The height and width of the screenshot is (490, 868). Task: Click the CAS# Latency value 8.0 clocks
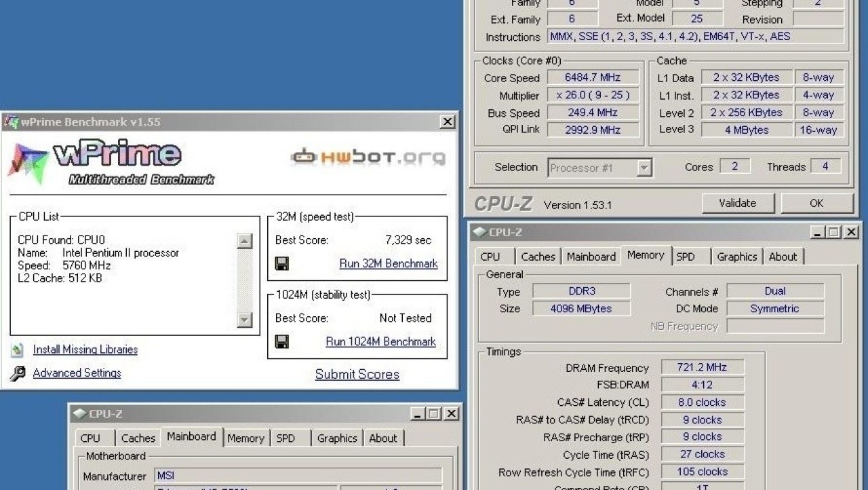pos(703,402)
